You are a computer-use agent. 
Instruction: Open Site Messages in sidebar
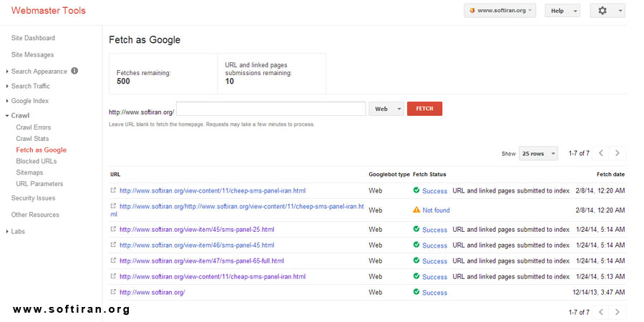click(x=32, y=54)
